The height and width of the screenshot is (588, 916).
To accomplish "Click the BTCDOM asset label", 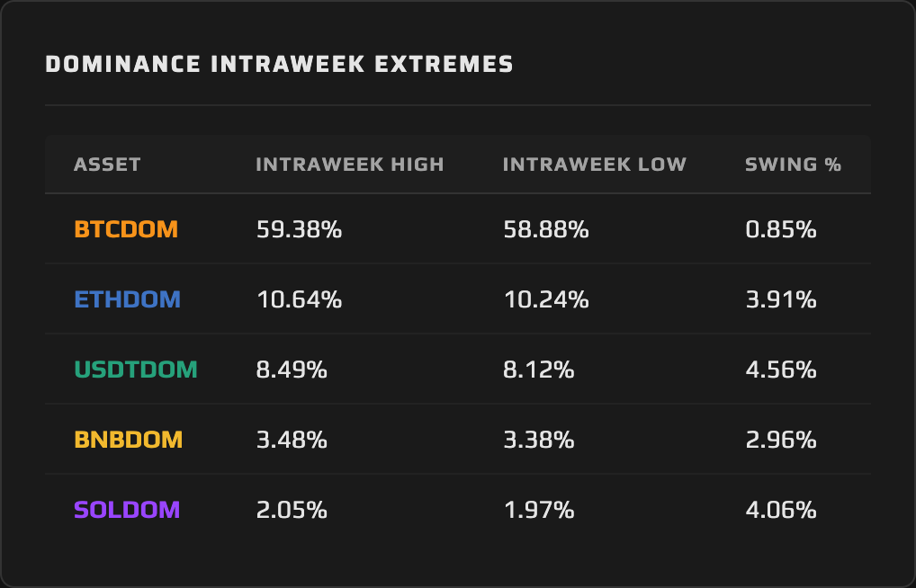I will tap(126, 229).
